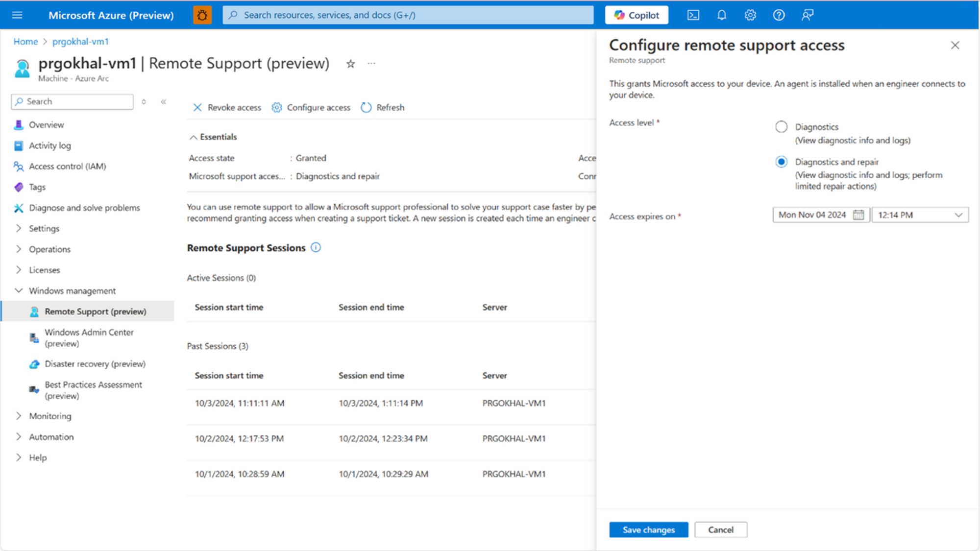The height and width of the screenshot is (551, 980).
Task: Open the more options ellipsis beside title
Action: click(371, 63)
